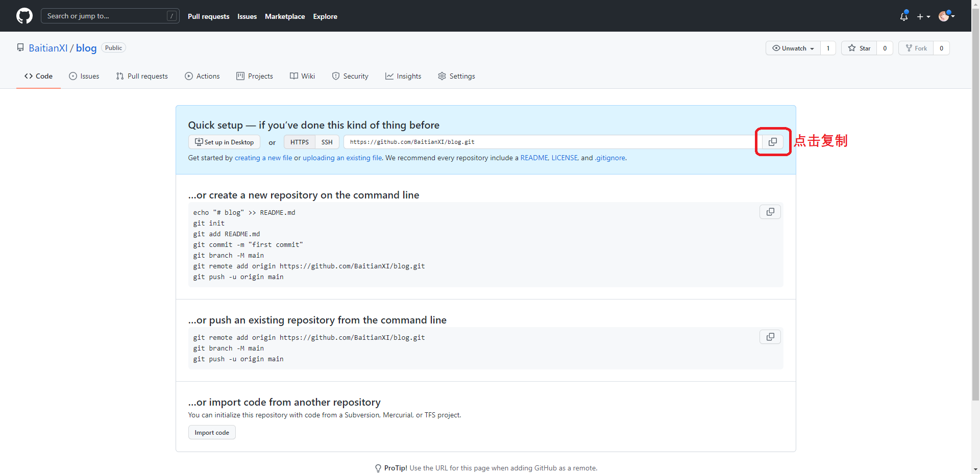This screenshot has width=980, height=474.
Task: Go to the Actions tab
Action: (202, 76)
